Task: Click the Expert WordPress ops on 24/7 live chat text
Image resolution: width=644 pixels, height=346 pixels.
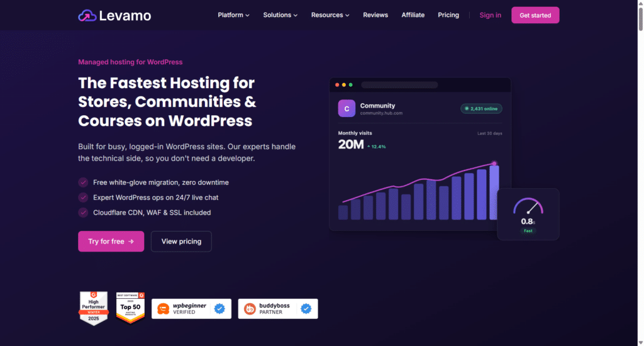Action: coord(156,198)
